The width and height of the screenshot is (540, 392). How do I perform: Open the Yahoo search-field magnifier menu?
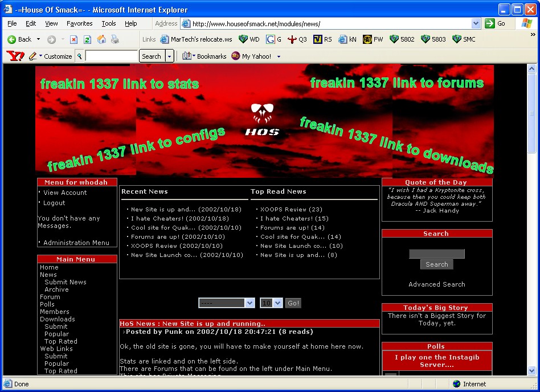(80, 56)
